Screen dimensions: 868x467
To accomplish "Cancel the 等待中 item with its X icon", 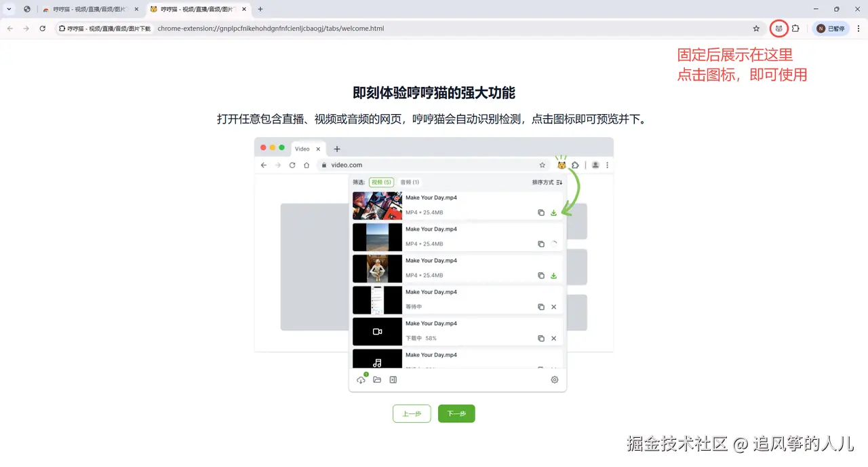I will pyautogui.click(x=554, y=307).
